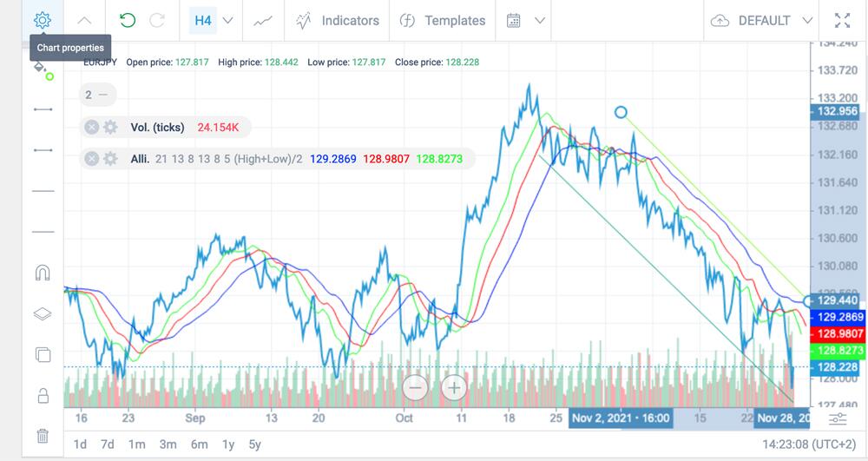Image resolution: width=868 pixels, height=461 pixels.
Task: Open the Templates menu
Action: (443, 20)
